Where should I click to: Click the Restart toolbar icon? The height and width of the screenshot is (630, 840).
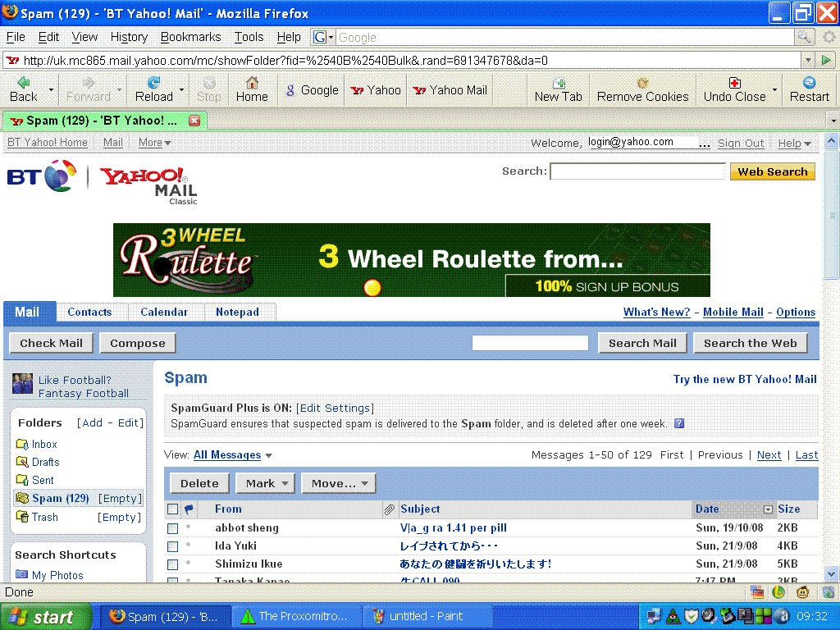coord(809,83)
